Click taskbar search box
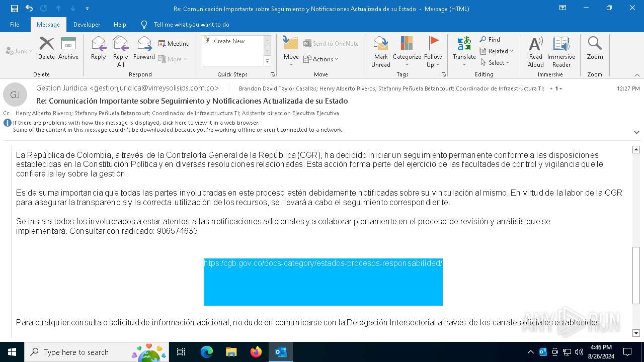This screenshot has height=362, width=644. tap(96, 352)
